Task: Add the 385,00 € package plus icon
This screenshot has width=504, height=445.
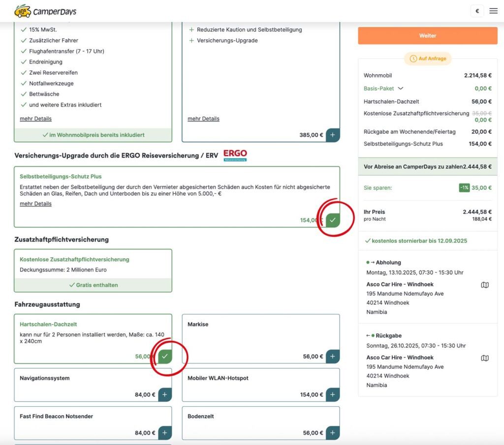Action: pyautogui.click(x=333, y=135)
